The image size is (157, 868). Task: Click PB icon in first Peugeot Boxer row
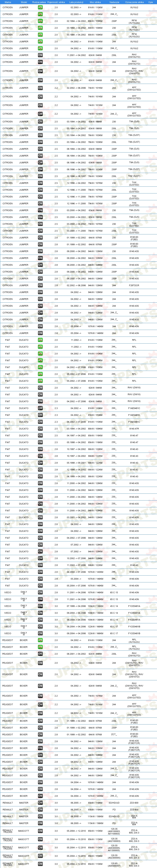coord(40,640)
